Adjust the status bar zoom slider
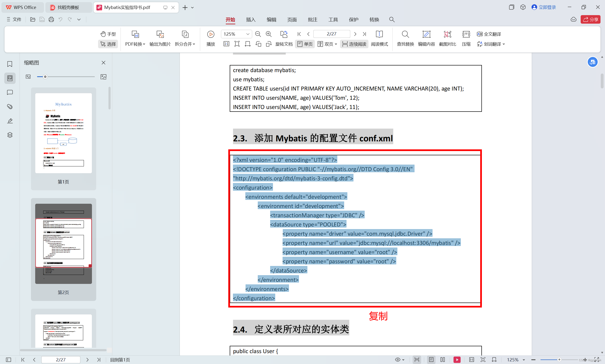The width and height of the screenshot is (605, 364). (559, 360)
